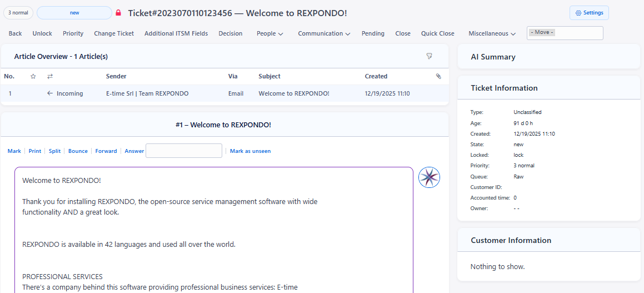644x293 pixels.
Task: Click the red lock icon beside ticket title
Action: (x=118, y=13)
